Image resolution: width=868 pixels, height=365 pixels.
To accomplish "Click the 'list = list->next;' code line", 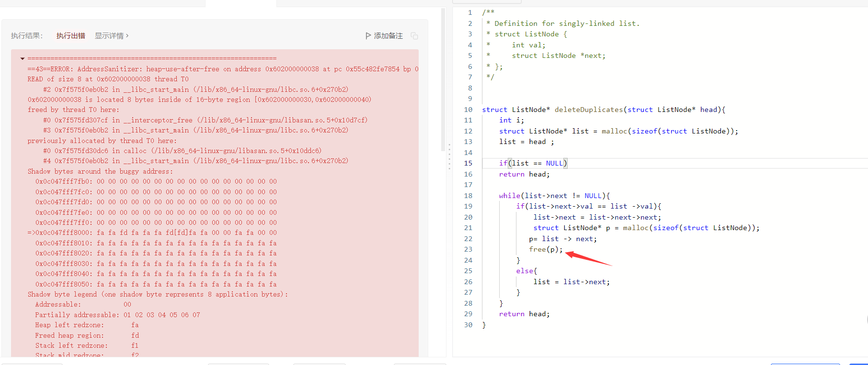I will click(x=571, y=282).
